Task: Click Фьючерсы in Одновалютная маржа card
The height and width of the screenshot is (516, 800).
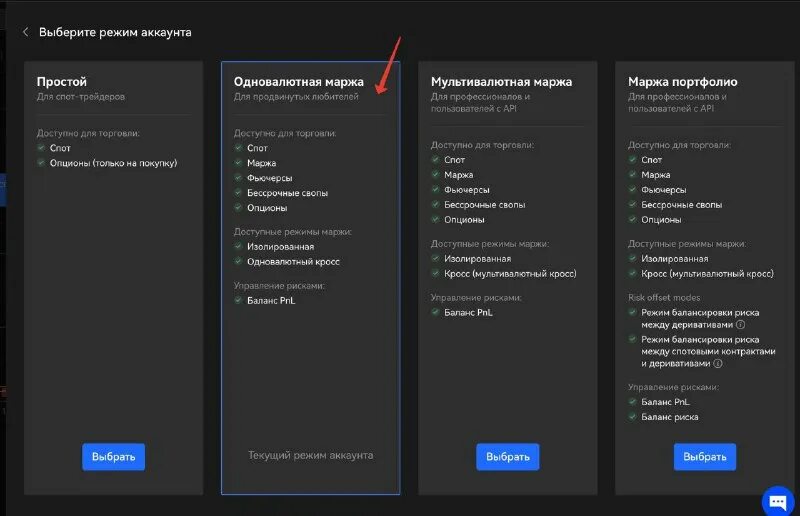Action: click(269, 178)
